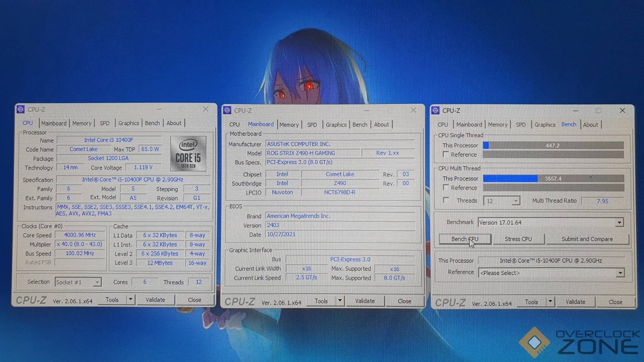Close the left CPU-Z CPU window
The height and width of the screenshot is (362, 644).
click(x=206, y=109)
